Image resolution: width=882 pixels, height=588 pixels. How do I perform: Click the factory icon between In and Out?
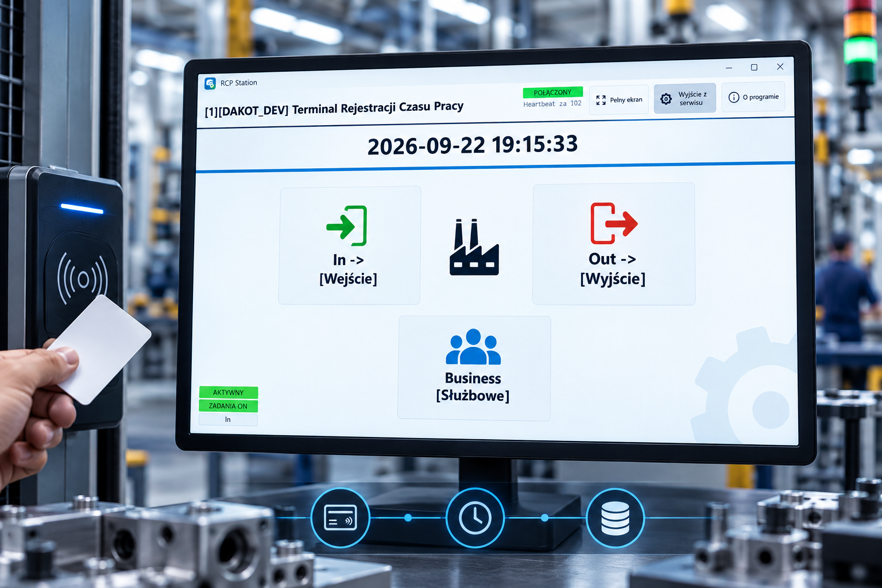474,247
